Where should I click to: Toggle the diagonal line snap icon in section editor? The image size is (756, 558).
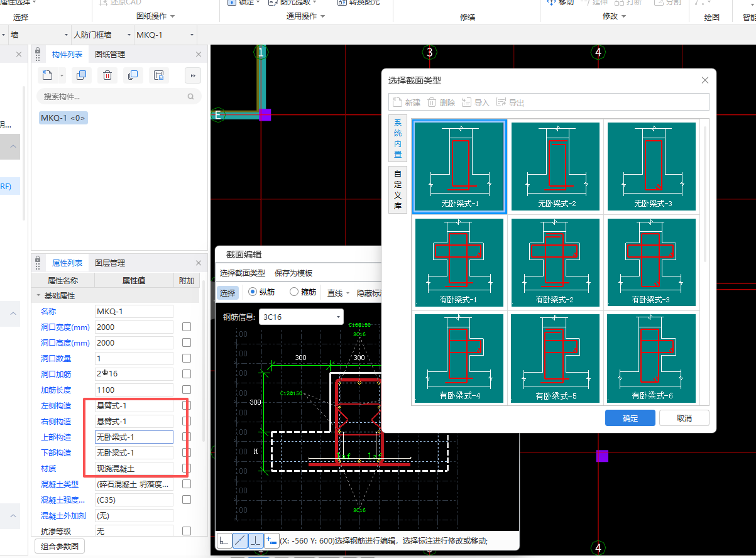(x=240, y=540)
